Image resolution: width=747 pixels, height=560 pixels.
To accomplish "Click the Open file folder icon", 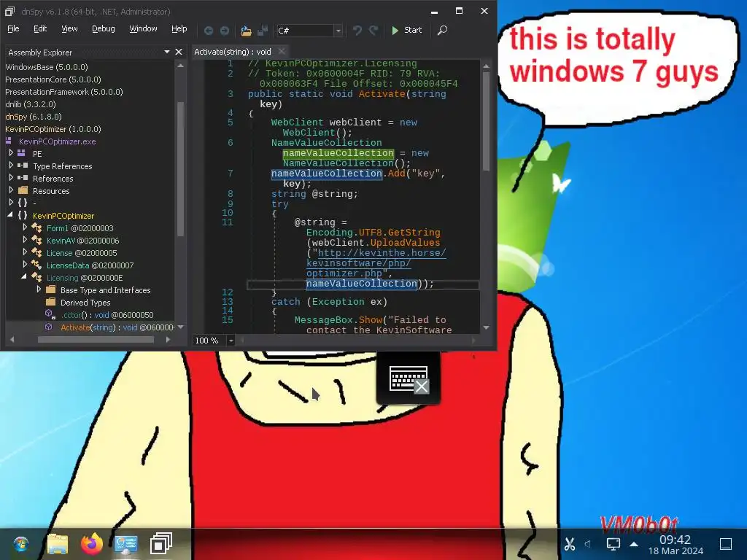I will [246, 31].
